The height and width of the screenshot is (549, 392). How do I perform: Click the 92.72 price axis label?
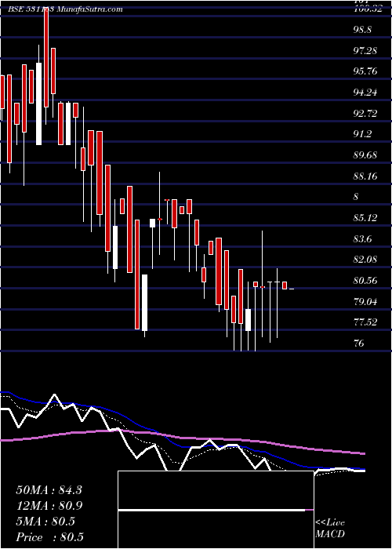click(x=365, y=114)
